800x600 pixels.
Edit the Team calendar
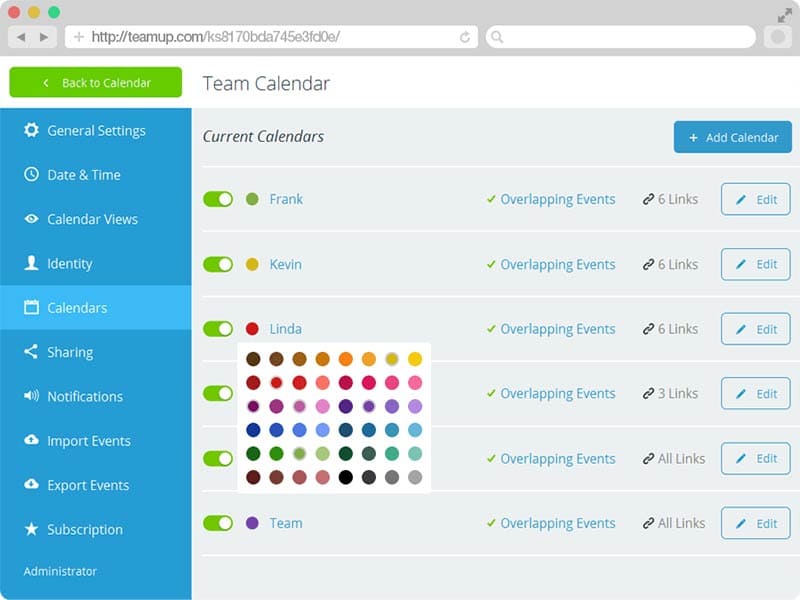pyautogui.click(x=756, y=523)
